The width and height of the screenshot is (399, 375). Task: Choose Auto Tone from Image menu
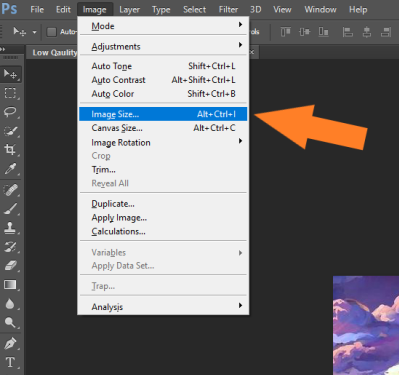[163, 66]
